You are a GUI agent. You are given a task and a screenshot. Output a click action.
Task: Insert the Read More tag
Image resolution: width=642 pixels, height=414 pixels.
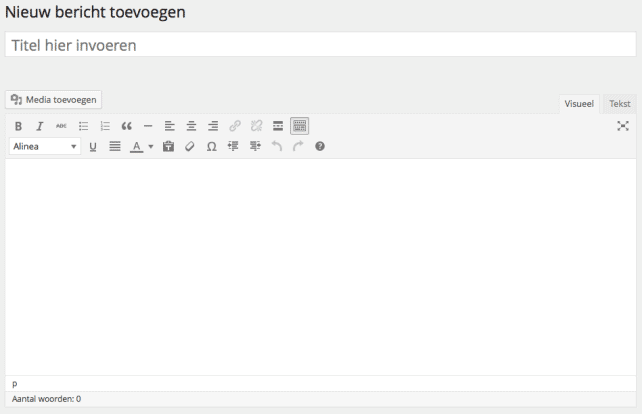point(278,126)
